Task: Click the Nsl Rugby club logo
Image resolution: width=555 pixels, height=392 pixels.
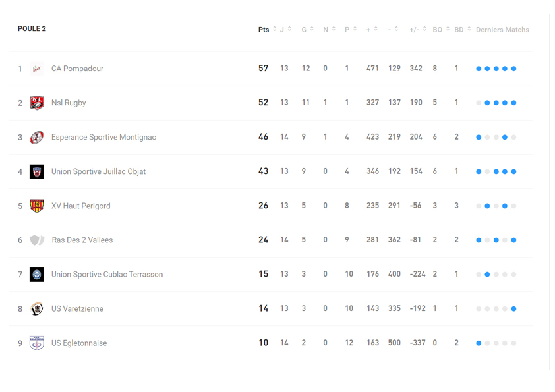Action: (37, 103)
